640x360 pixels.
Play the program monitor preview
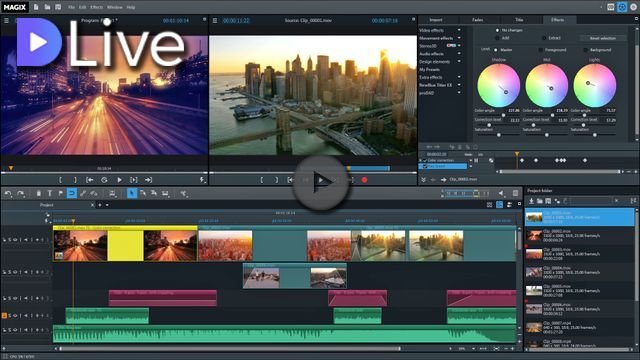pos(119,180)
